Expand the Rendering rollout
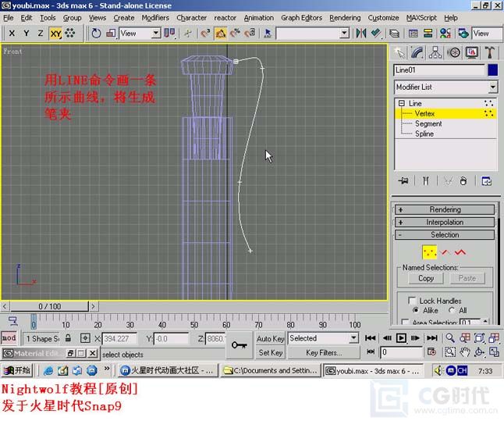The image size is (504, 421). [x=445, y=209]
